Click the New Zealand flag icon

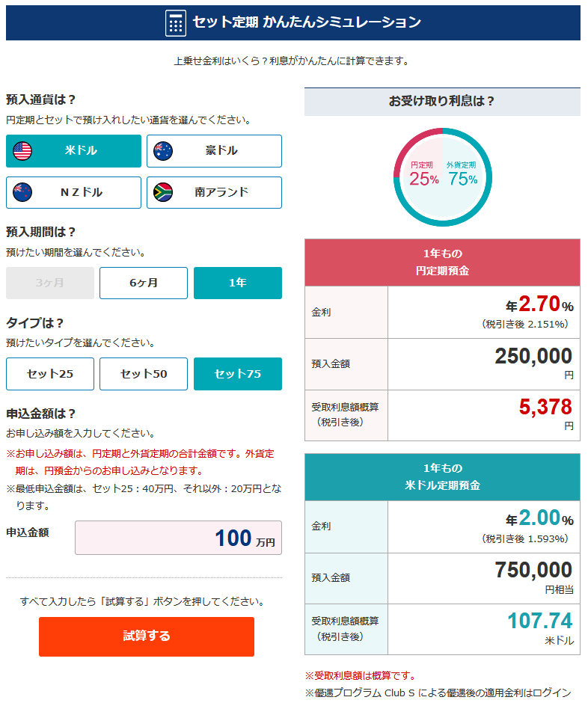click(x=22, y=193)
